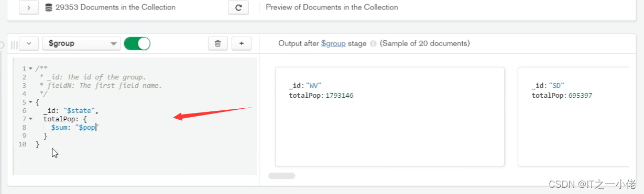Fold the totalPop block at line 7
Image resolution: width=644 pixels, height=194 pixels.
(x=30, y=119)
